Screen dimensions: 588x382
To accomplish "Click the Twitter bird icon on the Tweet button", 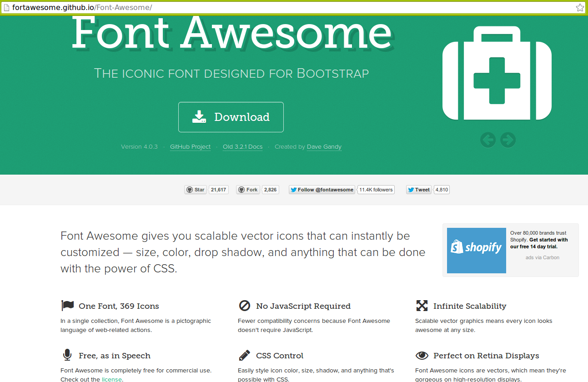I will pyautogui.click(x=411, y=190).
